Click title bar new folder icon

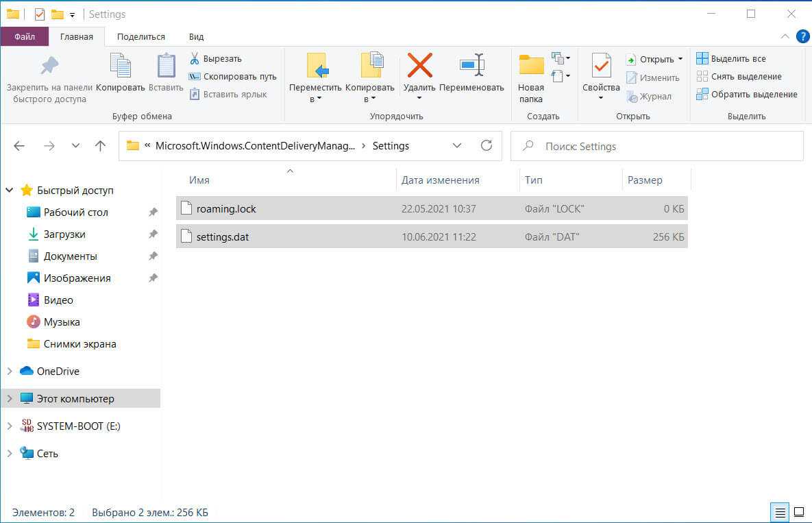(57, 14)
